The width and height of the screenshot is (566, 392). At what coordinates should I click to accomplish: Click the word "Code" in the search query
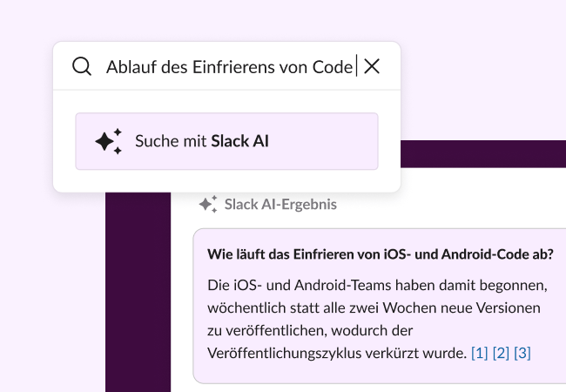[332, 66]
